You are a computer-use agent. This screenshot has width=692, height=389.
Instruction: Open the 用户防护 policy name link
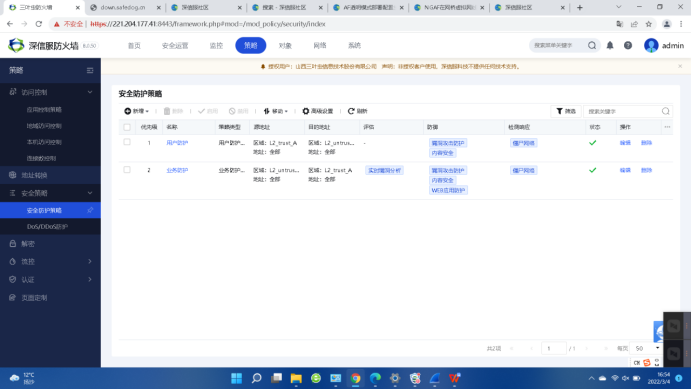[177, 143]
